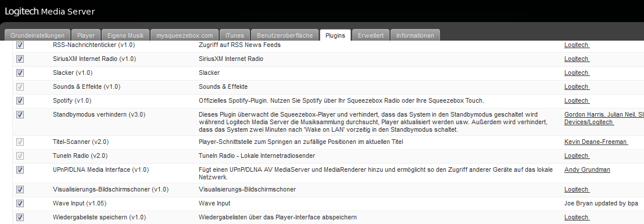The image size is (644, 224).
Task: Go to the iTunes tab
Action: coord(235,35)
